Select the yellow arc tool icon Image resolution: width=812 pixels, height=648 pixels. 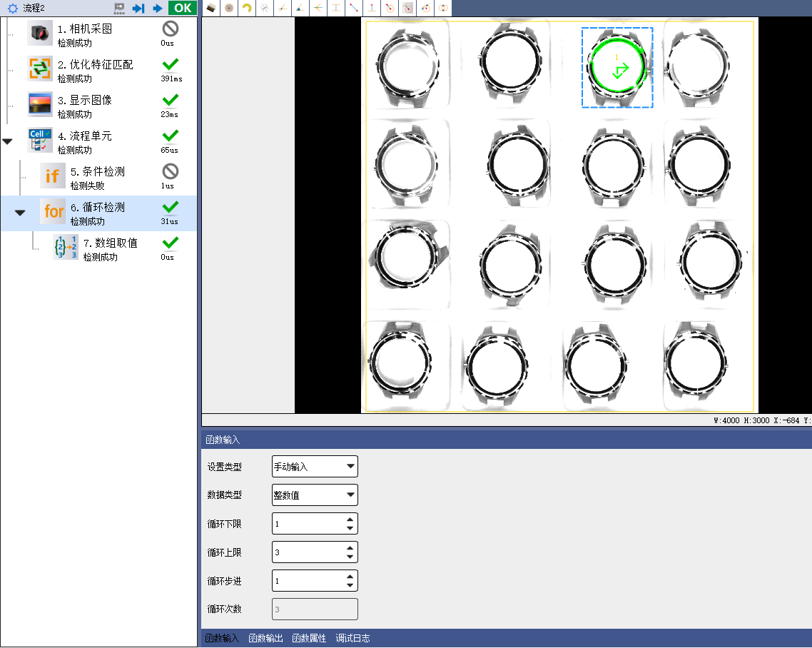pyautogui.click(x=247, y=8)
